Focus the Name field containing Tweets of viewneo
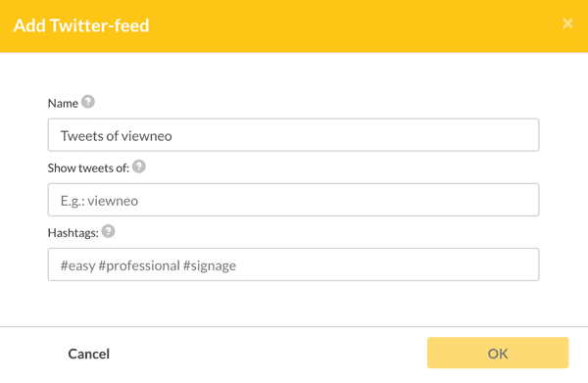 tap(293, 135)
